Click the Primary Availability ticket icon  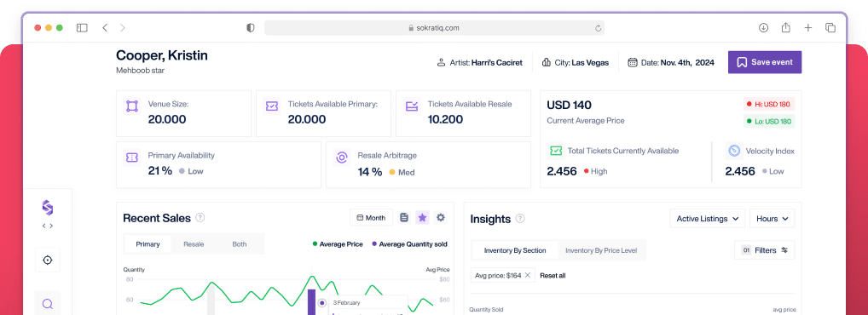pos(132,157)
